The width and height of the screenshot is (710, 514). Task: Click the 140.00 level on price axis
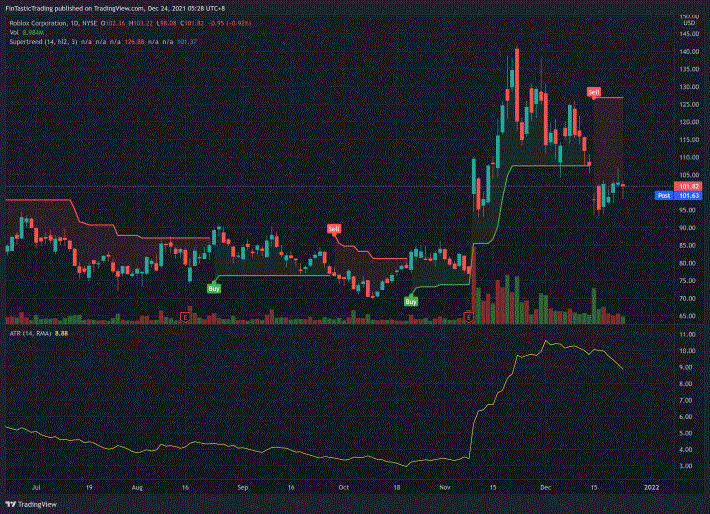point(687,51)
